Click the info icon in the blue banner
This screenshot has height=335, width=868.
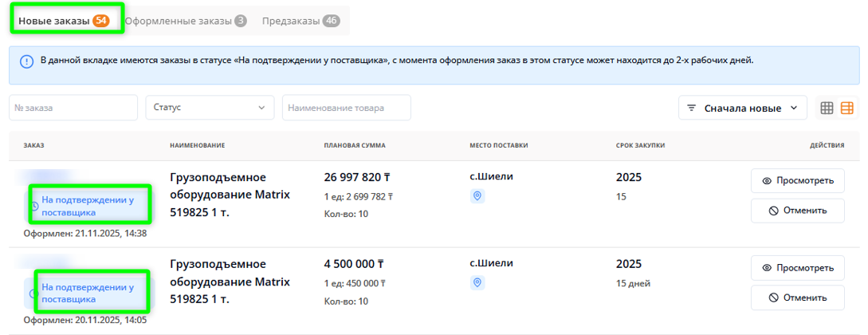pyautogui.click(x=26, y=61)
